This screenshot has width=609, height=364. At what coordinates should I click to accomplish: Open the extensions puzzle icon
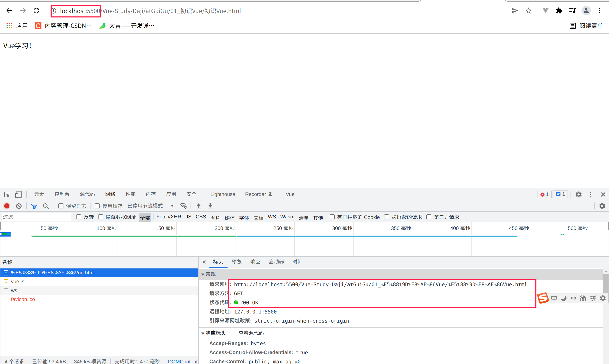(x=559, y=11)
